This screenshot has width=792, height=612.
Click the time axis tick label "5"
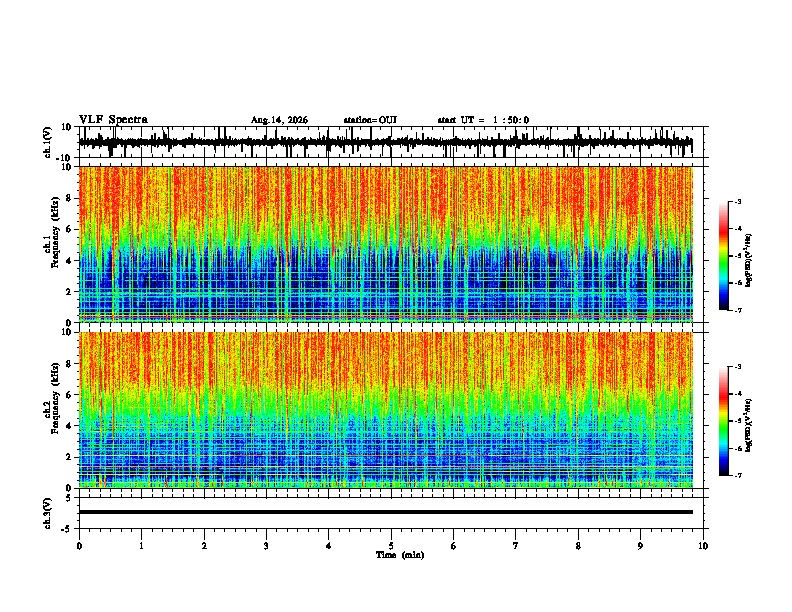391,546
